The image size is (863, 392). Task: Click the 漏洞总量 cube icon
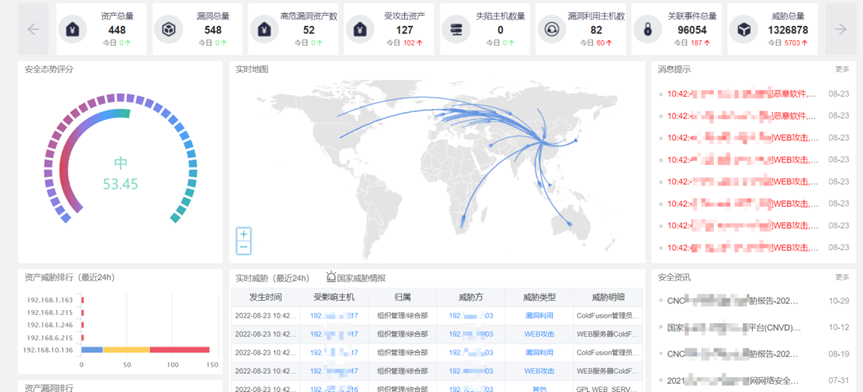pos(168,29)
